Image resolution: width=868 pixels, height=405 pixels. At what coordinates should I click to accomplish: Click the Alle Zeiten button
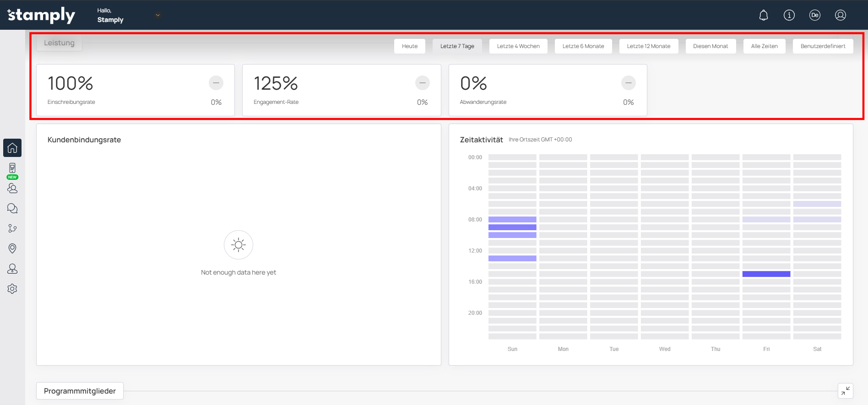pyautogui.click(x=764, y=46)
